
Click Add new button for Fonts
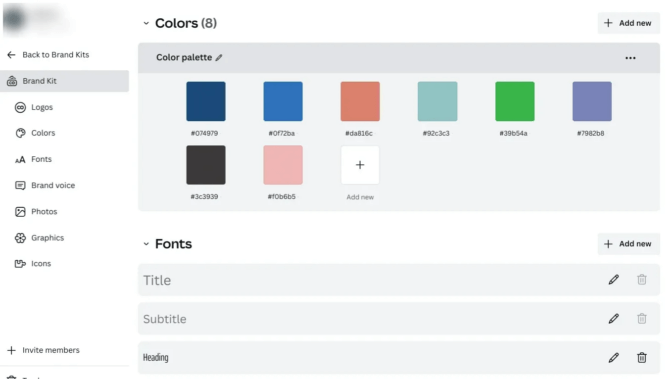[x=628, y=244]
